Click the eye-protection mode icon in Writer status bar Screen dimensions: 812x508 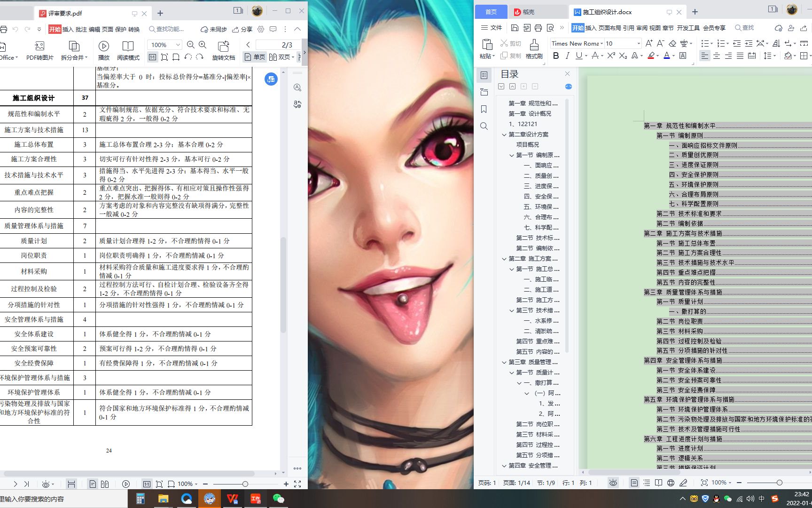point(613,483)
